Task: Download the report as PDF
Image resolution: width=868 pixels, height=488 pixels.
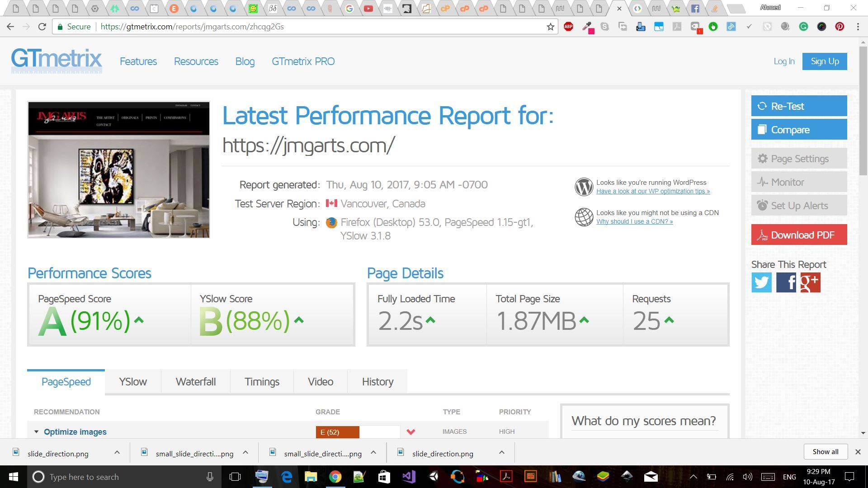Action: (x=799, y=235)
